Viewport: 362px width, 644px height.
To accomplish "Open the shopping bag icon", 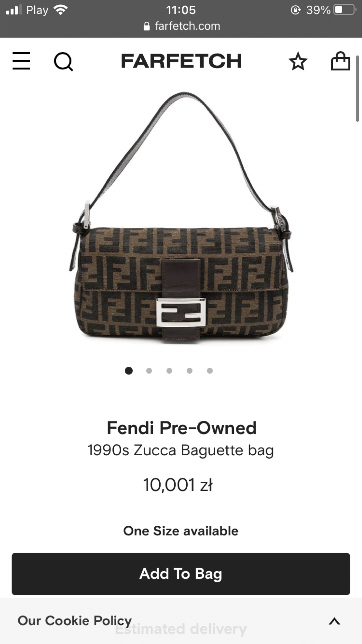I will (x=340, y=61).
